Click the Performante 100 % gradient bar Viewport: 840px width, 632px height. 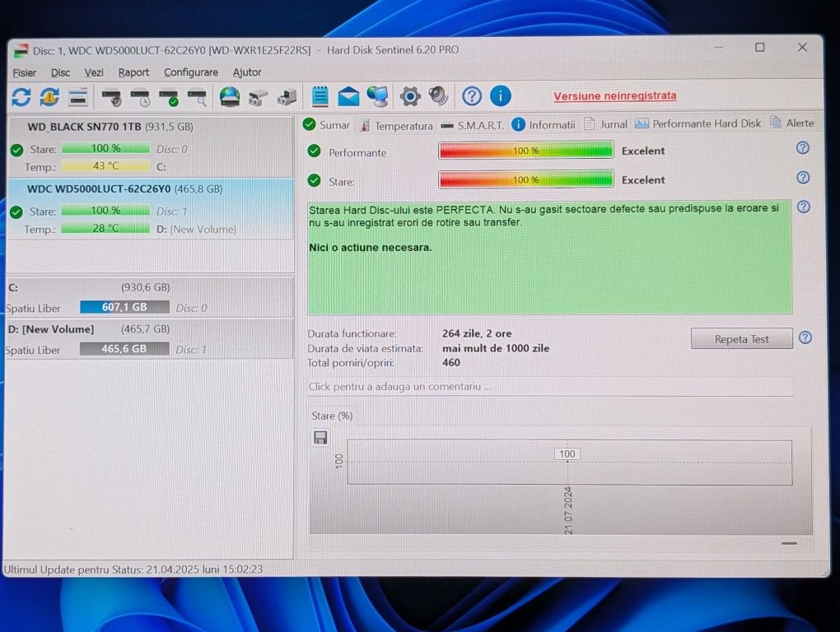click(x=526, y=151)
